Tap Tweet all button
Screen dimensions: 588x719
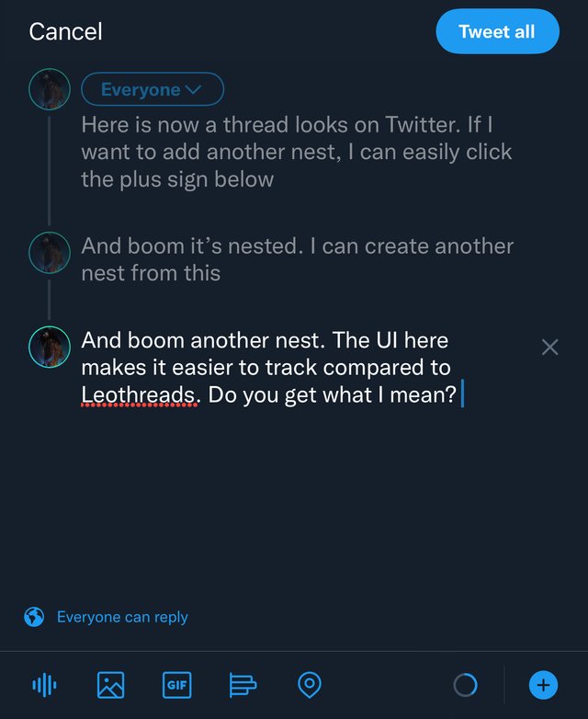(x=497, y=31)
